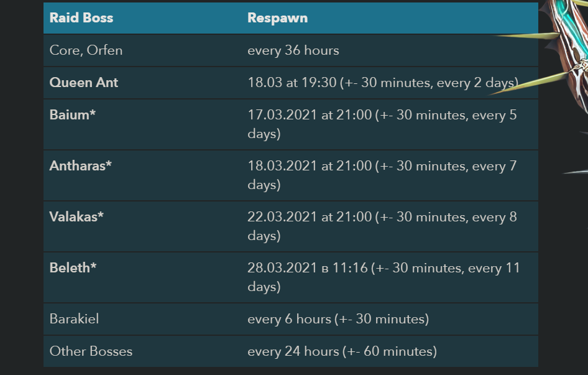Image resolution: width=588 pixels, height=375 pixels.
Task: Click the Valakas* boss name
Action: pos(76,217)
